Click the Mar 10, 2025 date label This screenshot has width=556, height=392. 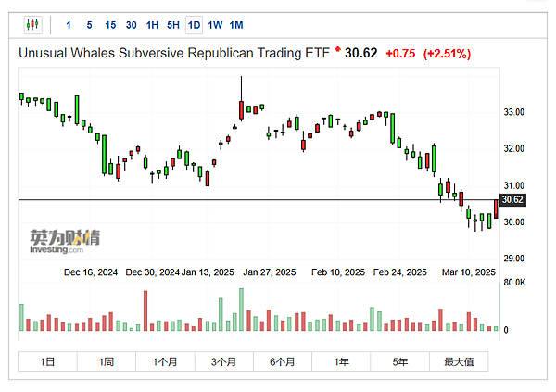(468, 272)
